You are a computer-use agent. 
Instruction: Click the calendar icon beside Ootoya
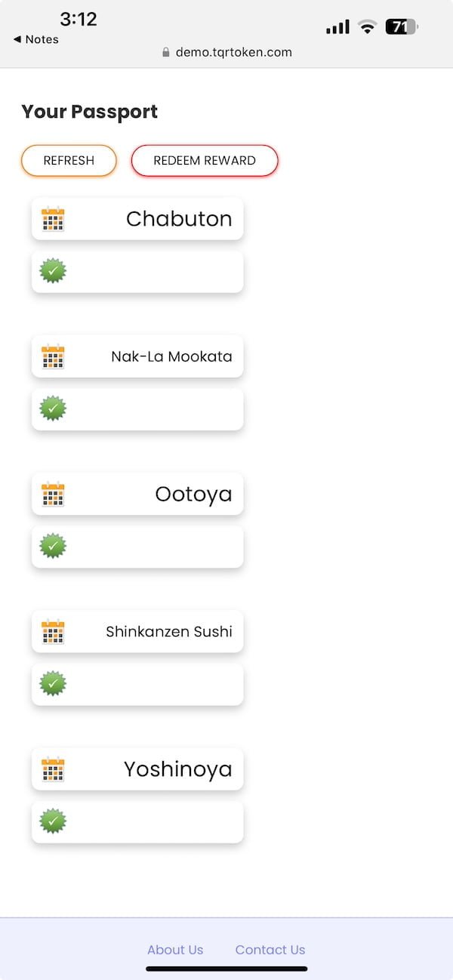pos(53,495)
